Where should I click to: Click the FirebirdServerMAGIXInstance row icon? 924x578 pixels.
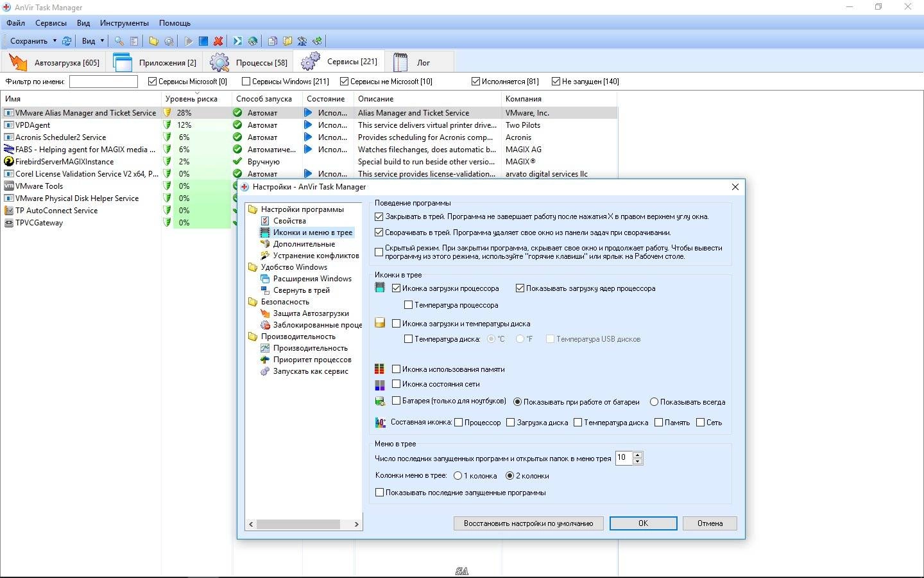pyautogui.click(x=9, y=161)
